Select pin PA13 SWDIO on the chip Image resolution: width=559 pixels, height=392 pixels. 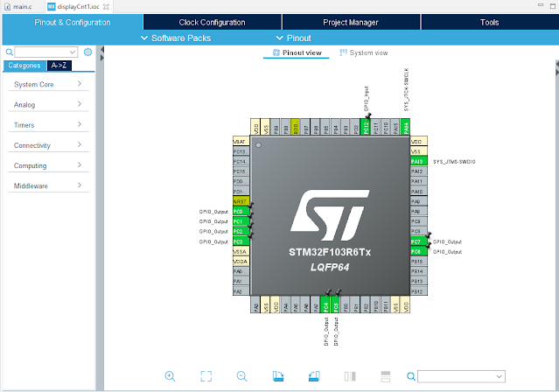tap(418, 162)
